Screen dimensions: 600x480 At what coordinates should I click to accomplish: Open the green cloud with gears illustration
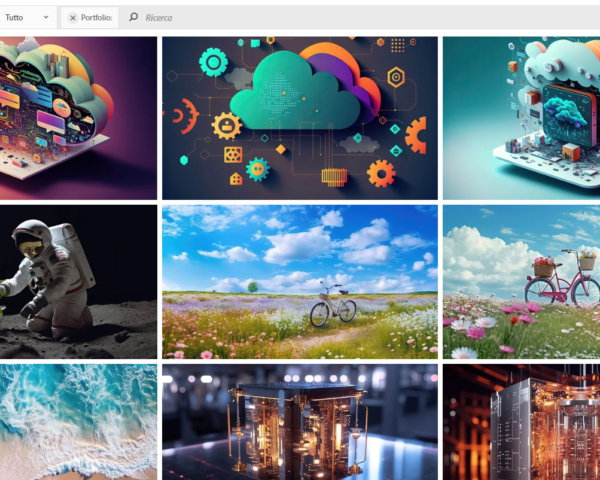coord(300,118)
